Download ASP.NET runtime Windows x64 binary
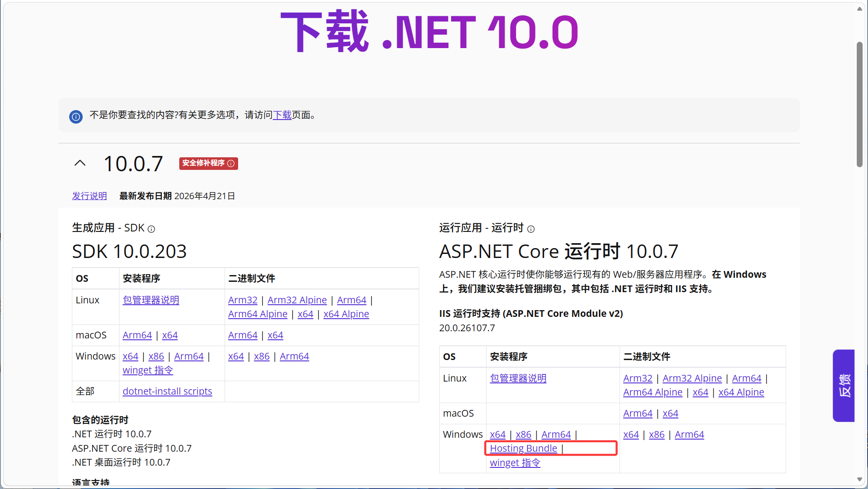 (631, 434)
